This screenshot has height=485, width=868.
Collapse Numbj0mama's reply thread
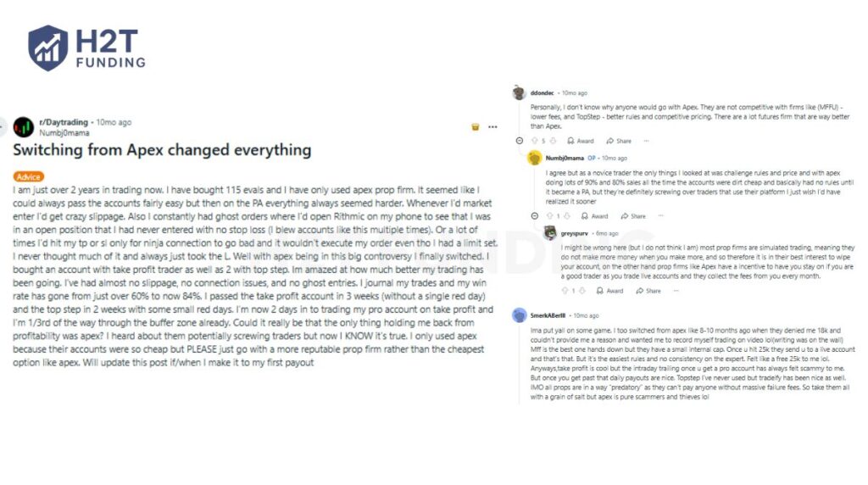pyautogui.click(x=533, y=216)
